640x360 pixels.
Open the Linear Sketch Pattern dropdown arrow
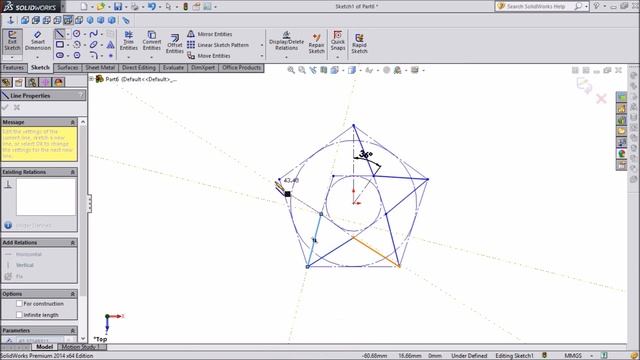(262, 45)
